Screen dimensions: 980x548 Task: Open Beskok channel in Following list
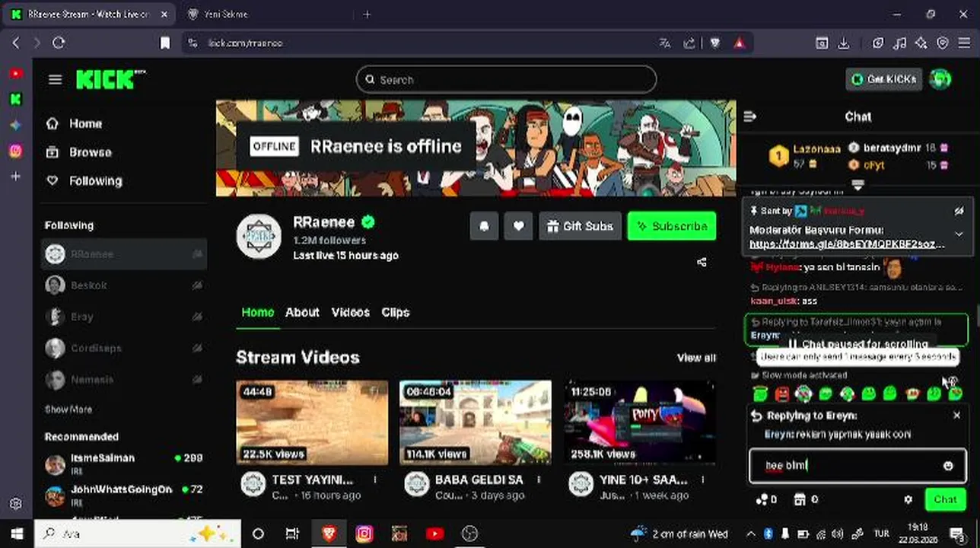(123, 285)
